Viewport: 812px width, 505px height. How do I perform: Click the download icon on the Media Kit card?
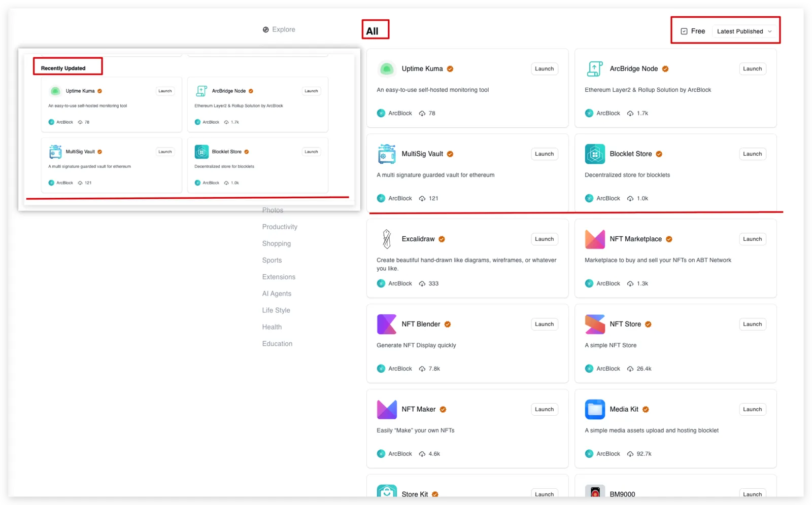[630, 454]
